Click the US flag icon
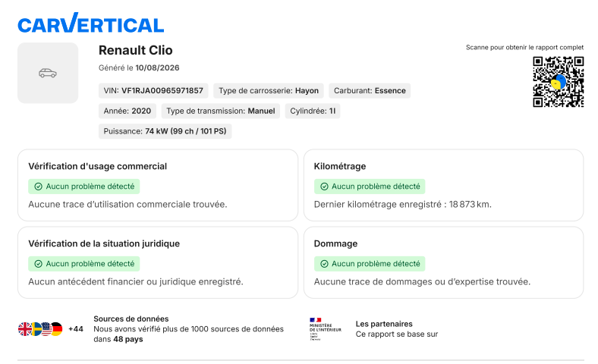 coord(46,329)
